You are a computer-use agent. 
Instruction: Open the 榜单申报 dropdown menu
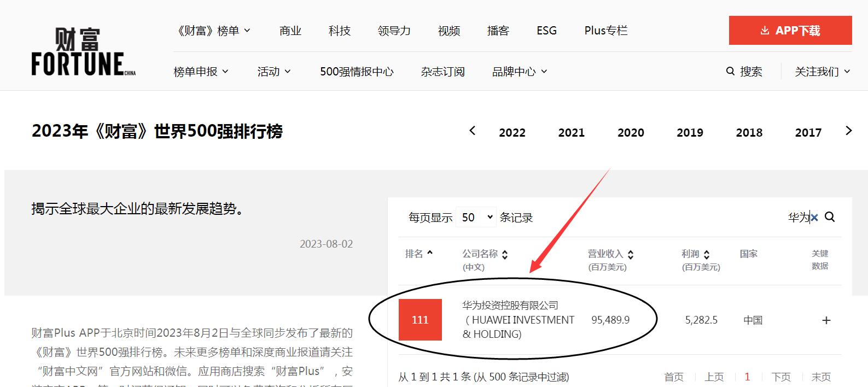pos(201,72)
